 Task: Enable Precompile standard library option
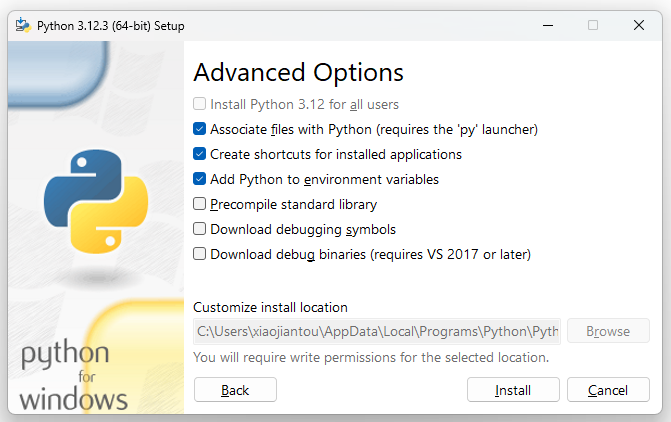[x=200, y=204]
